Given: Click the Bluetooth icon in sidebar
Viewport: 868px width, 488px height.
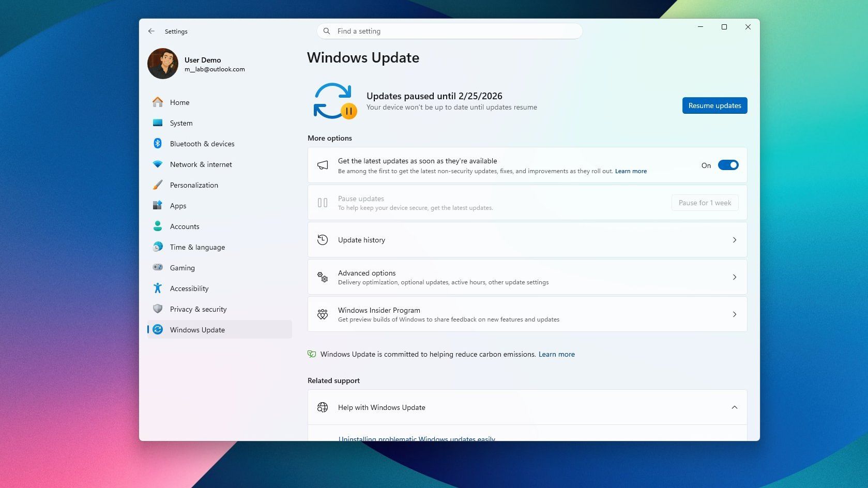Looking at the screenshot, I should pyautogui.click(x=158, y=144).
